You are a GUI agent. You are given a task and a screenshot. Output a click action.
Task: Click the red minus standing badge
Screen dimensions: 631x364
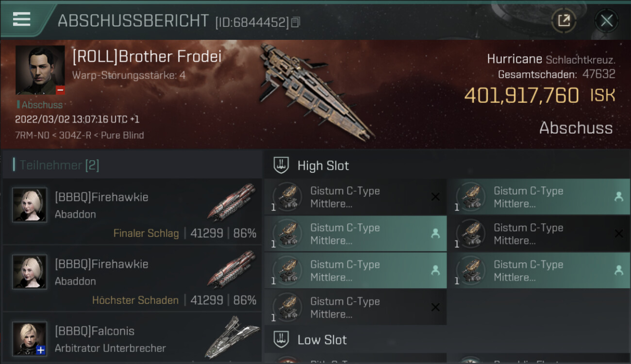(x=60, y=90)
